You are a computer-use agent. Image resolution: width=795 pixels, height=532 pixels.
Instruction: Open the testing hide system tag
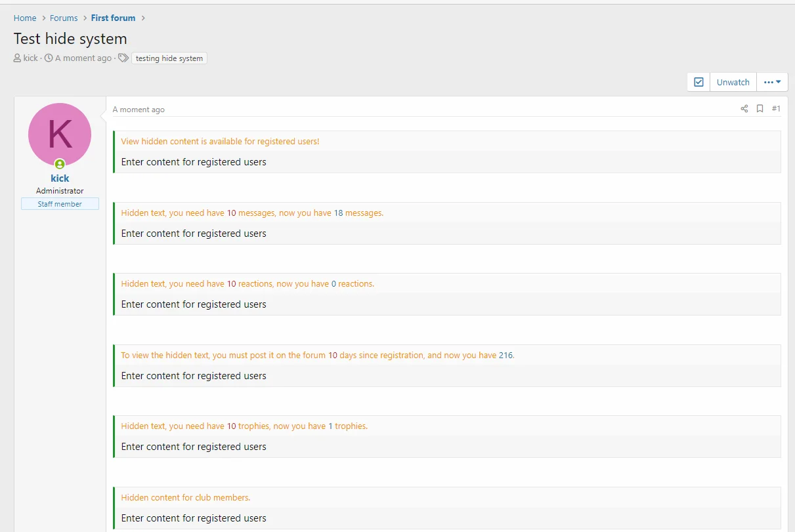tap(169, 58)
